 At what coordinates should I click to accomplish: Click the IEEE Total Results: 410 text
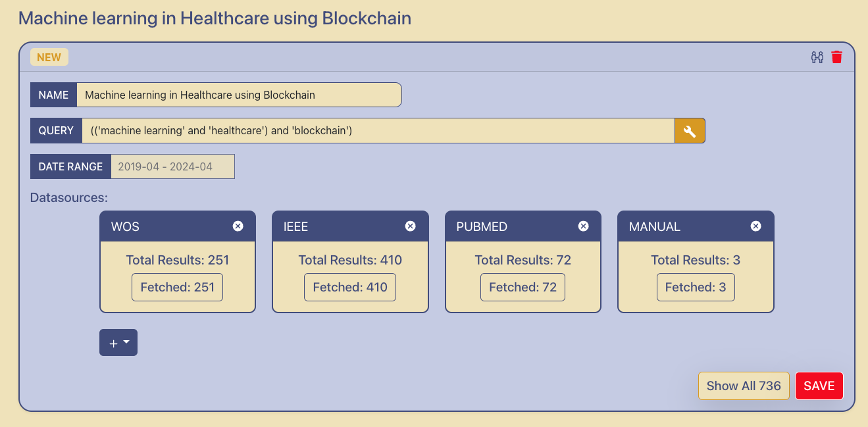coord(350,260)
